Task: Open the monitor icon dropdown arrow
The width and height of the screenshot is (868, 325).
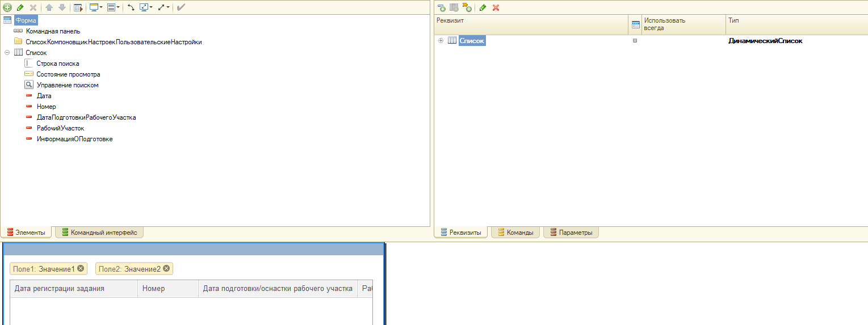Action: (x=100, y=7)
